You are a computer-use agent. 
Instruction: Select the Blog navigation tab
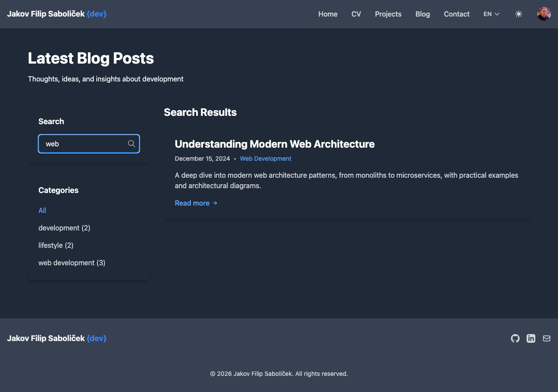(x=422, y=14)
